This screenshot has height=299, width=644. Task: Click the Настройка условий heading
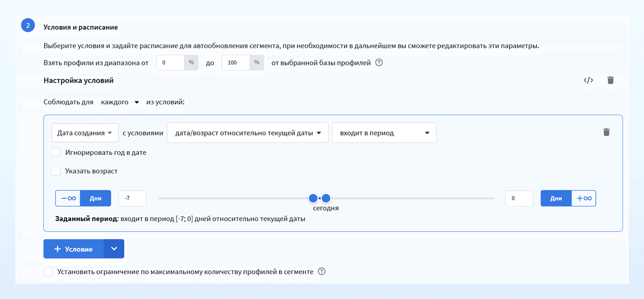pos(79,80)
